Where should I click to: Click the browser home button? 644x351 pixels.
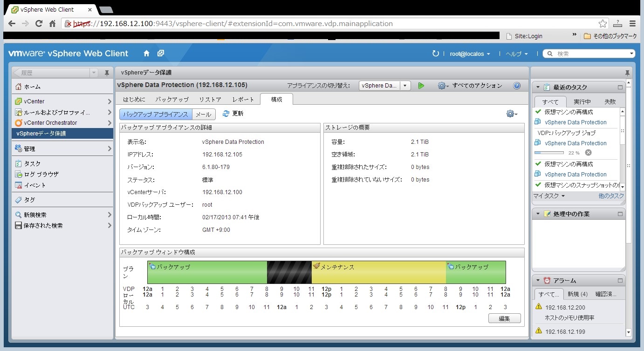(53, 23)
